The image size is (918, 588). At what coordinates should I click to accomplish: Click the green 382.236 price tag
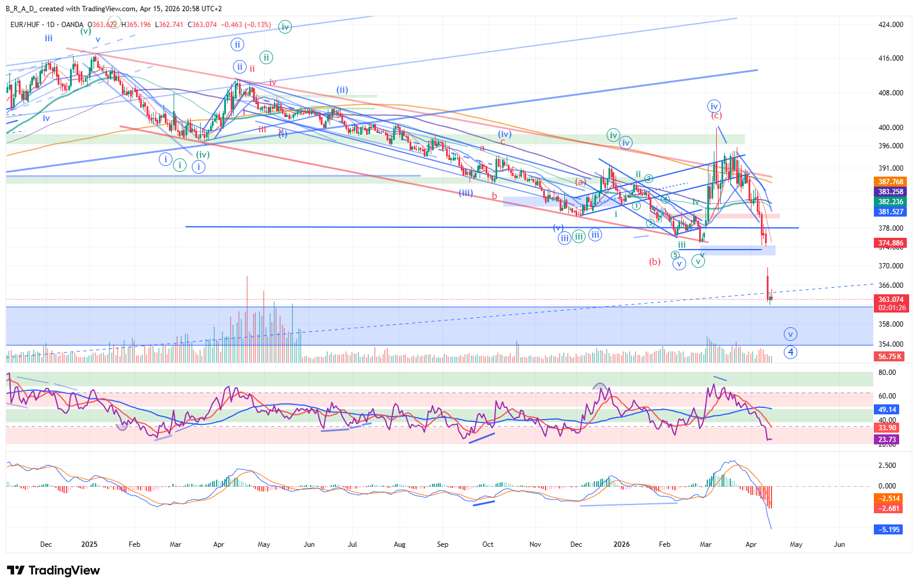coord(891,202)
